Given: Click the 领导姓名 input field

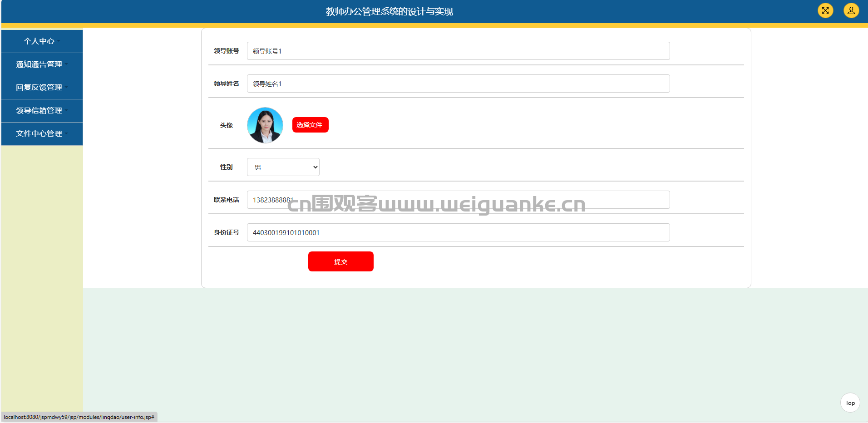Looking at the screenshot, I should 458,84.
